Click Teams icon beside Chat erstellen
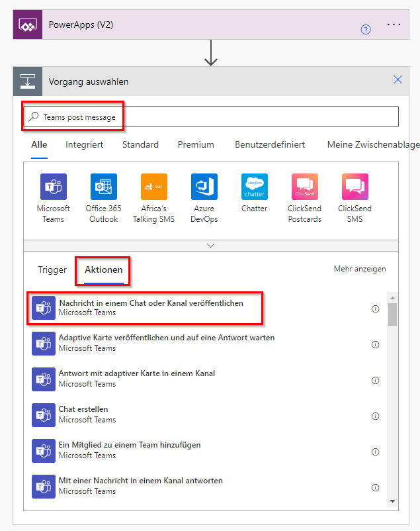Viewport: 420px width, 531px height. coord(44,415)
